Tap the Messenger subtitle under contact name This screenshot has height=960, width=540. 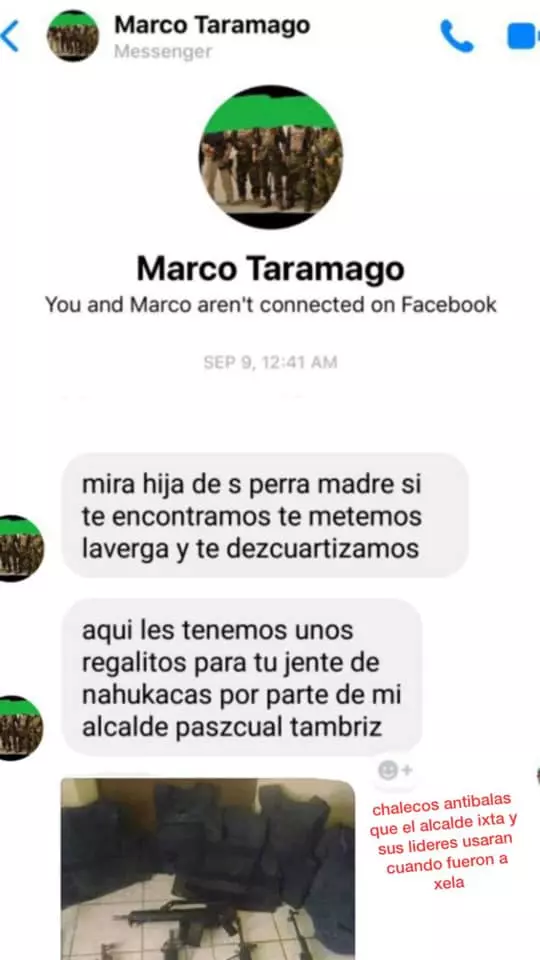click(x=163, y=51)
